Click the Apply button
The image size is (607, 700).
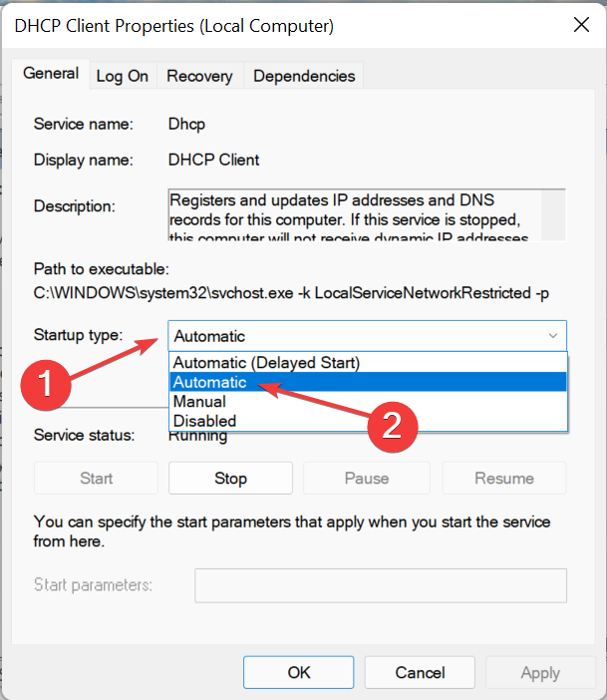(x=539, y=672)
